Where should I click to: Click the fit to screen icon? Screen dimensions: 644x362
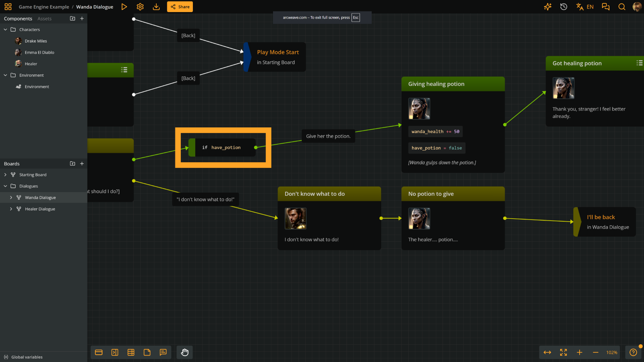click(563, 352)
